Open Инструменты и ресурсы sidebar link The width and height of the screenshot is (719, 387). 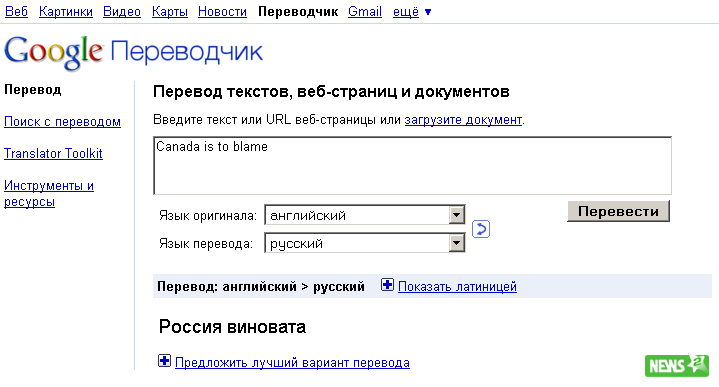(x=49, y=194)
